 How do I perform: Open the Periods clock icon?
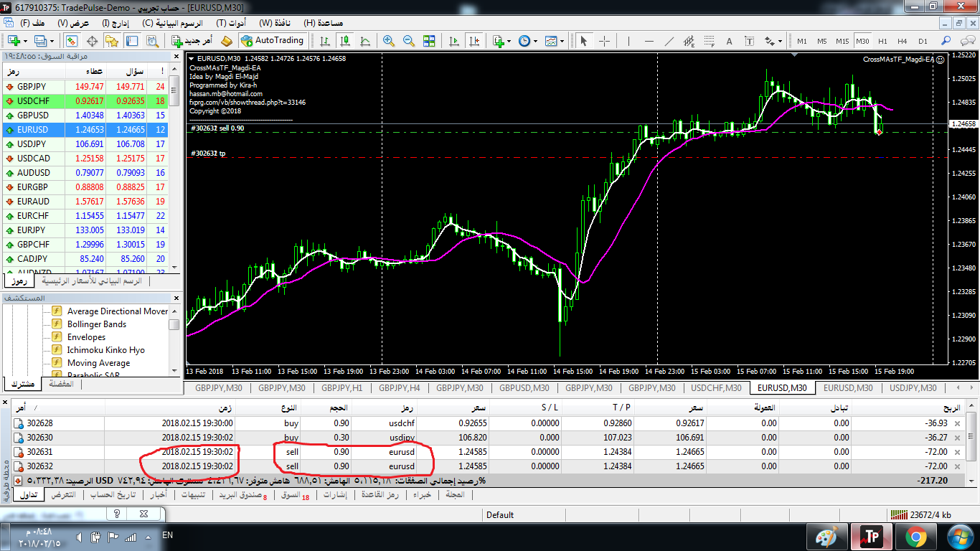[x=524, y=41]
